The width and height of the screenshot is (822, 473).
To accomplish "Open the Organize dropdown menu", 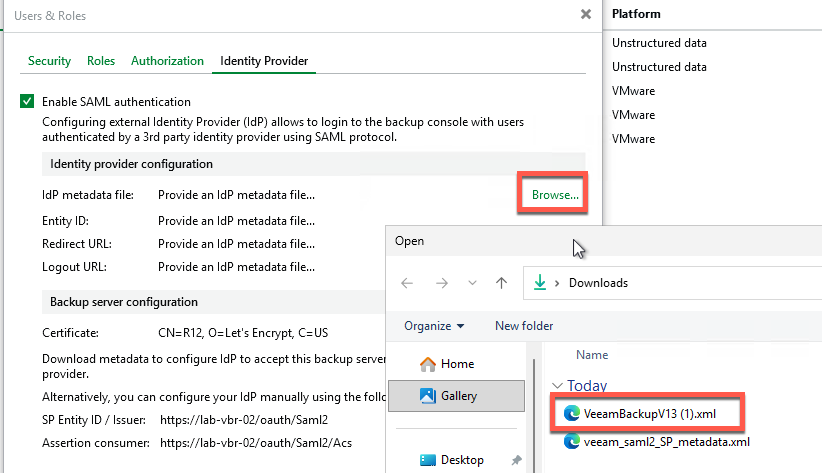I will tap(434, 326).
